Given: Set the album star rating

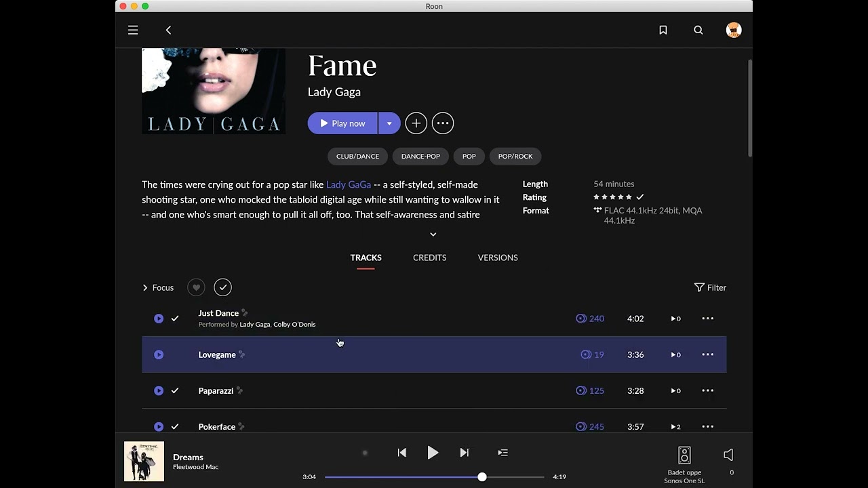Looking at the screenshot, I should pyautogui.click(x=612, y=197).
